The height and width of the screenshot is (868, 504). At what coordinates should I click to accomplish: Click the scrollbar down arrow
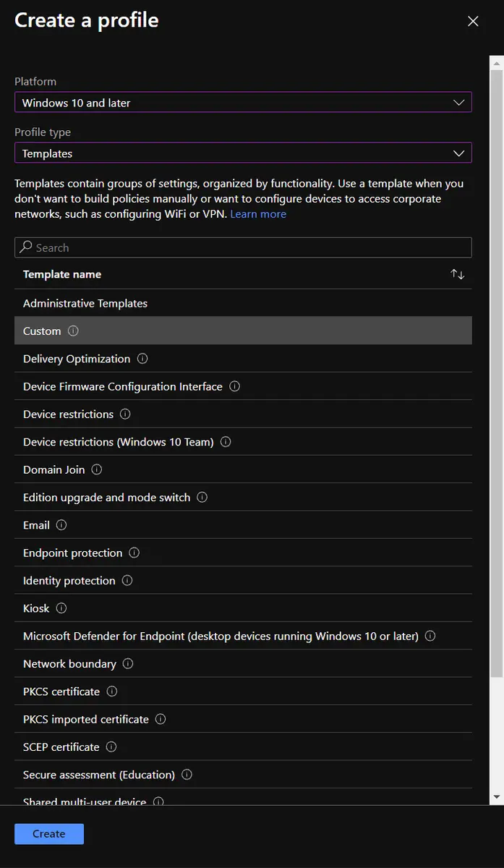[496, 796]
